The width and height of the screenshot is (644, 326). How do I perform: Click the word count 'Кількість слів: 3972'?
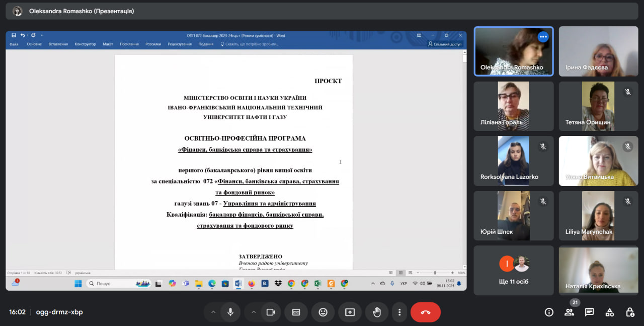coord(48,273)
